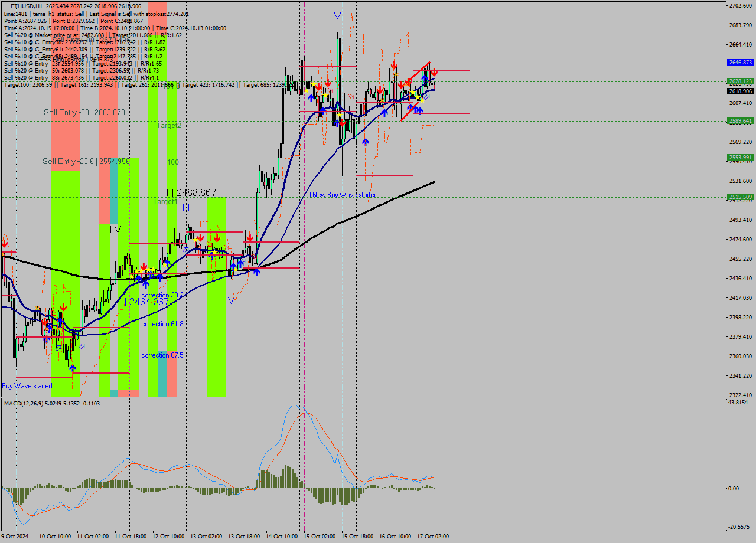Click the '0 New Buy Wave started' label
The width and height of the screenshot is (756, 543).
point(342,195)
